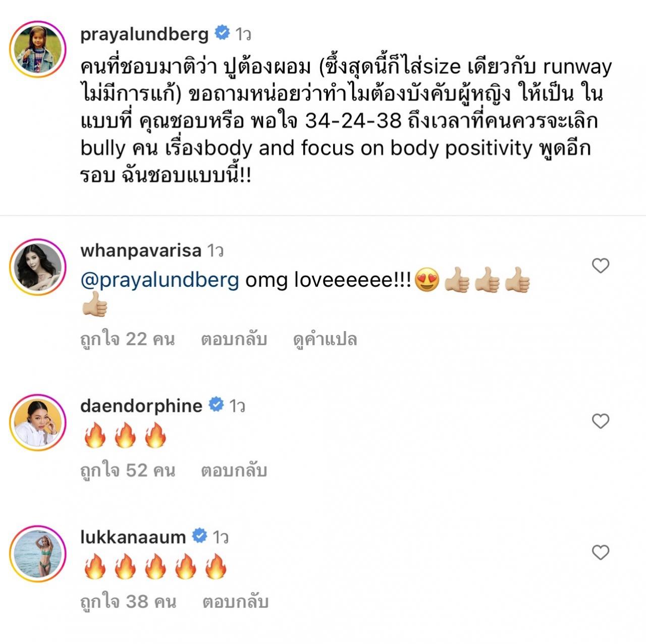The height and width of the screenshot is (644, 646).
Task: View whanpavarisa's profile avatar
Action: click(x=38, y=267)
